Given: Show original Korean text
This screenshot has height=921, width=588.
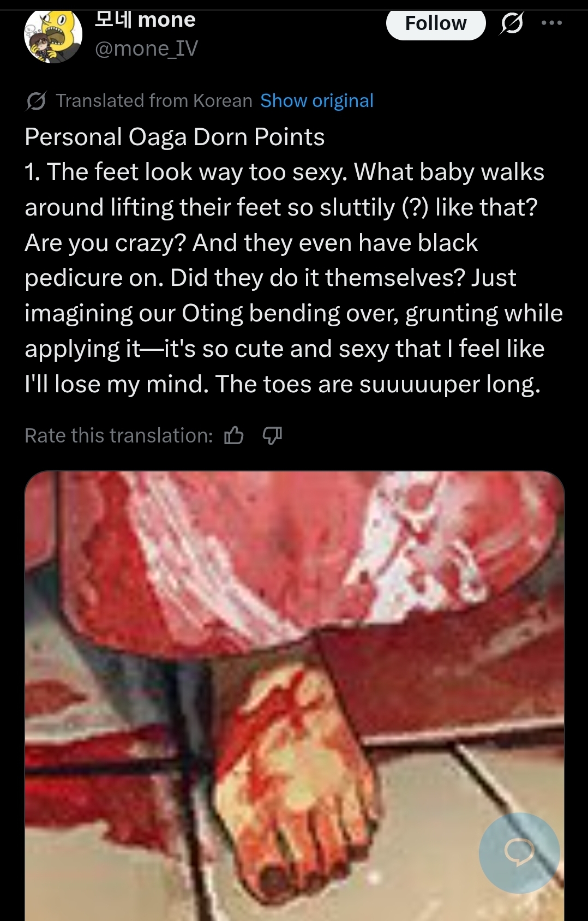Looking at the screenshot, I should pyautogui.click(x=317, y=101).
